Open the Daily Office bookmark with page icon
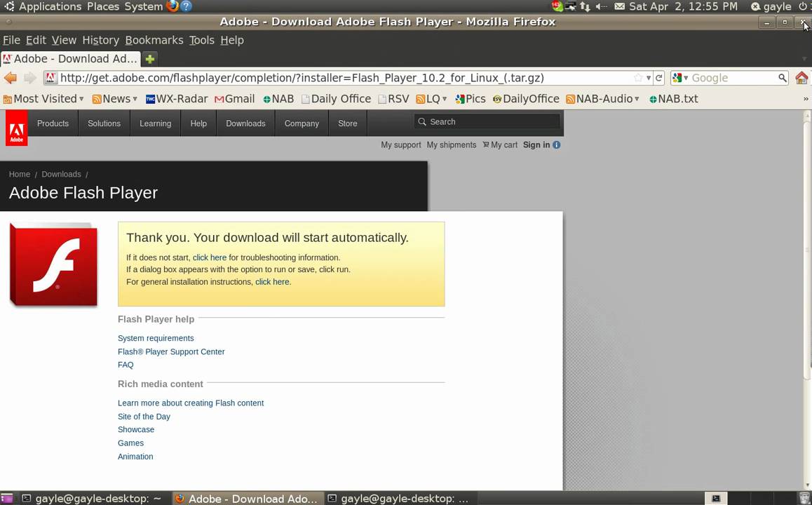This screenshot has width=812, height=505. point(336,99)
